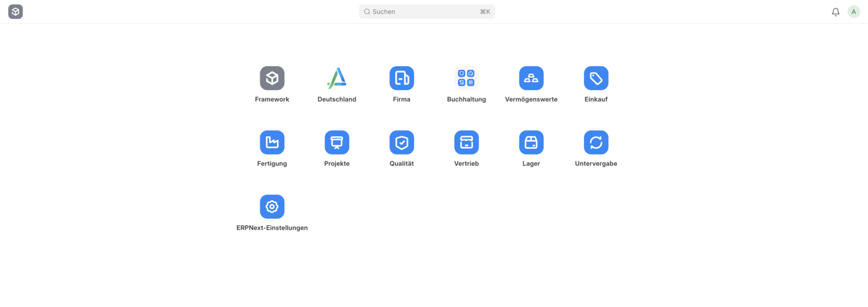Click the Untervergabe label text
The width and height of the screenshot is (868, 307).
596,164
